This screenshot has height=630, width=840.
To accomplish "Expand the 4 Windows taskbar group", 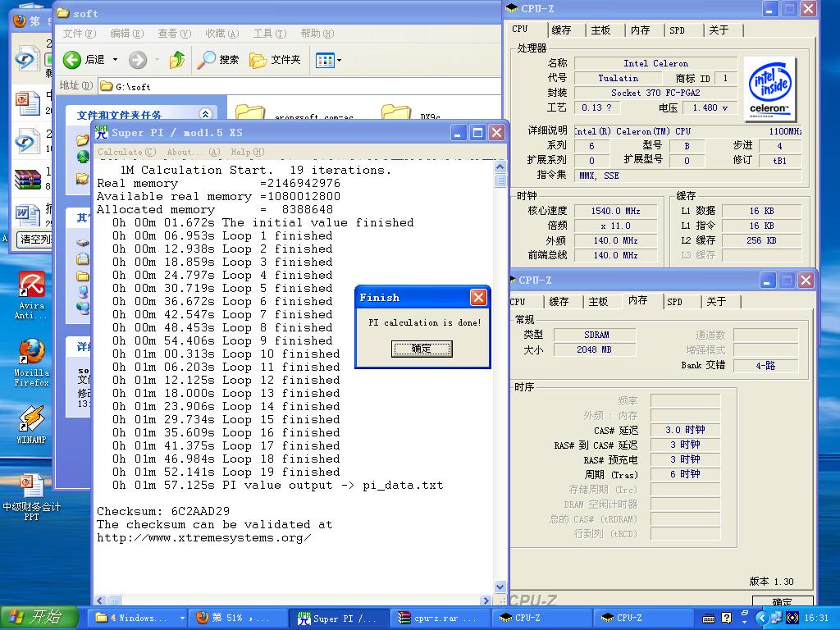I will tap(182, 619).
